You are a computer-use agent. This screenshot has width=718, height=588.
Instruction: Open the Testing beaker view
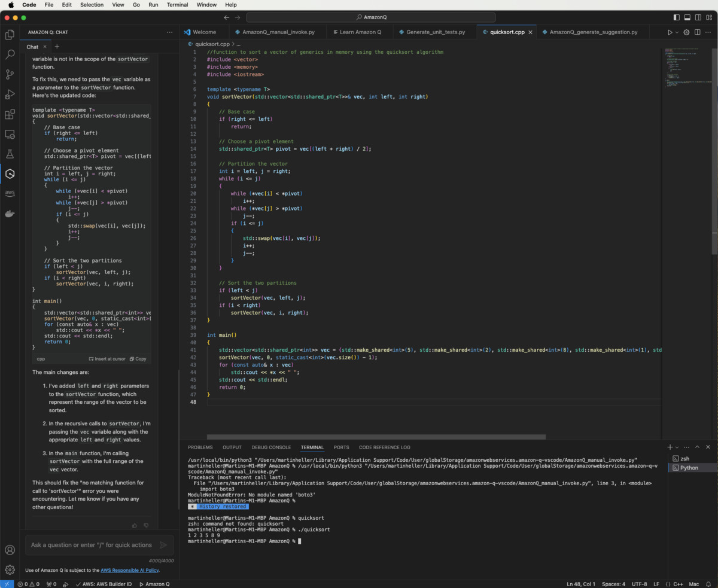[x=10, y=154]
